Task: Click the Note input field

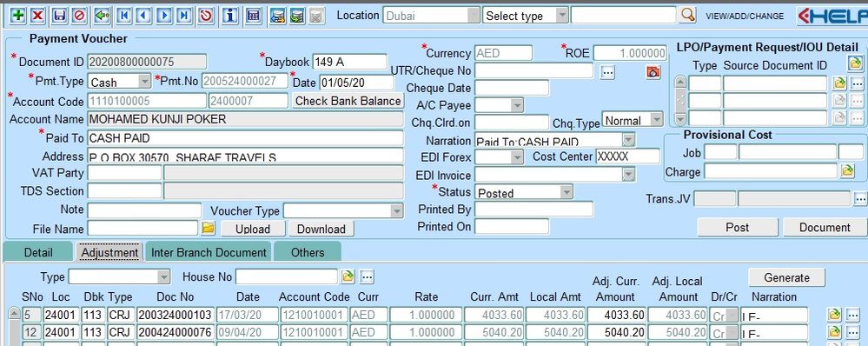Action: pyautogui.click(x=144, y=211)
